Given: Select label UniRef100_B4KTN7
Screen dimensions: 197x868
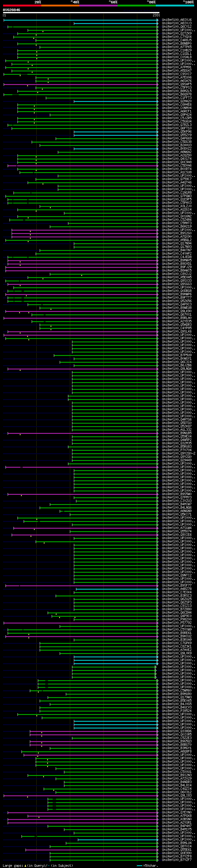Looking at the screenshot, I should (176, 250).
